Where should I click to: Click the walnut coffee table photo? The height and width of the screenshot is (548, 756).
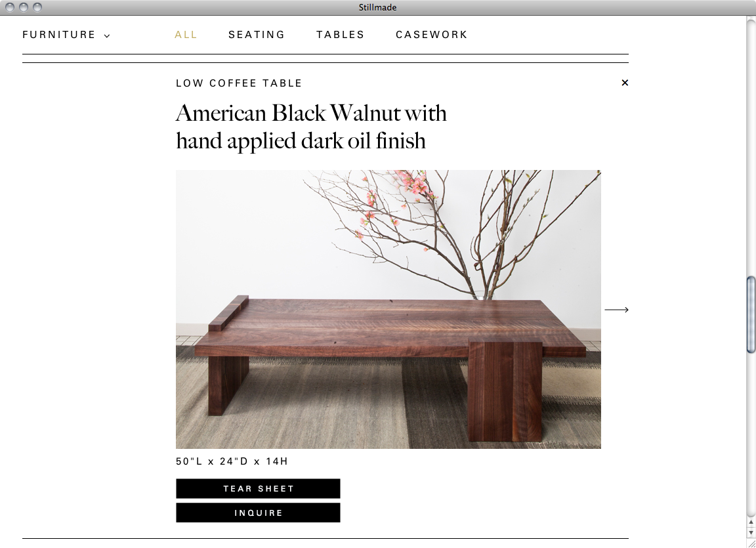coord(388,309)
